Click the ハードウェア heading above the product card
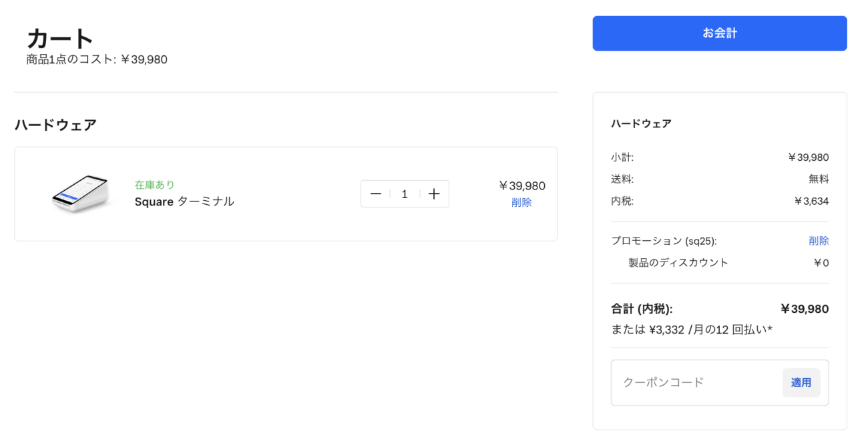 point(55,125)
